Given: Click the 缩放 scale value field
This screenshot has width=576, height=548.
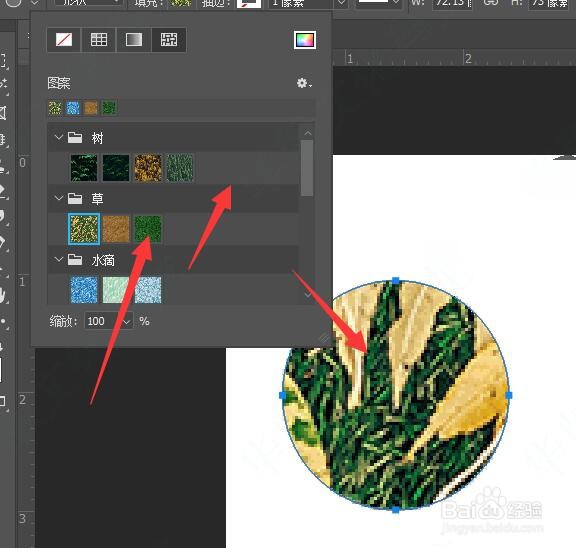Looking at the screenshot, I should [x=103, y=321].
